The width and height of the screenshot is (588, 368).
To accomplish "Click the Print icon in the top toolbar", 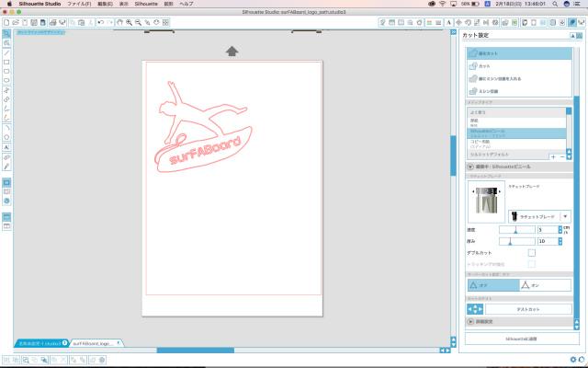I will 53,22.
